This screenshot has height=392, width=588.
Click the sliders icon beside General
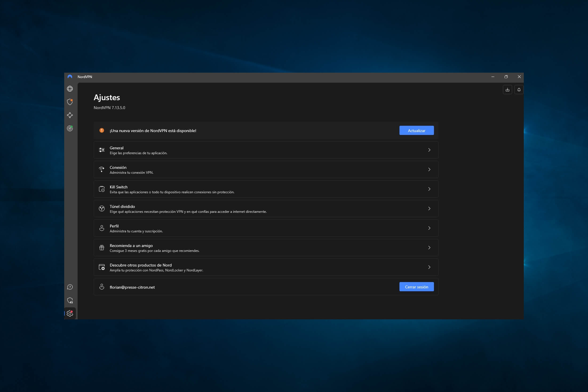102,150
